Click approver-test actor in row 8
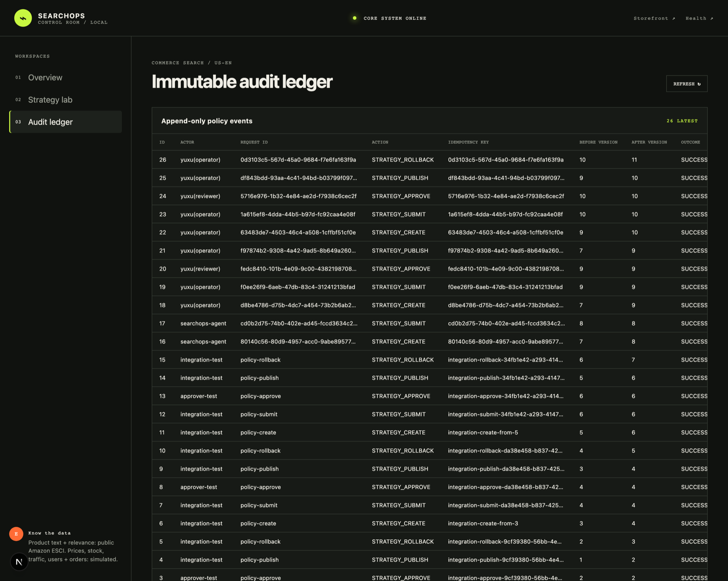This screenshot has height=581, width=728. (199, 487)
